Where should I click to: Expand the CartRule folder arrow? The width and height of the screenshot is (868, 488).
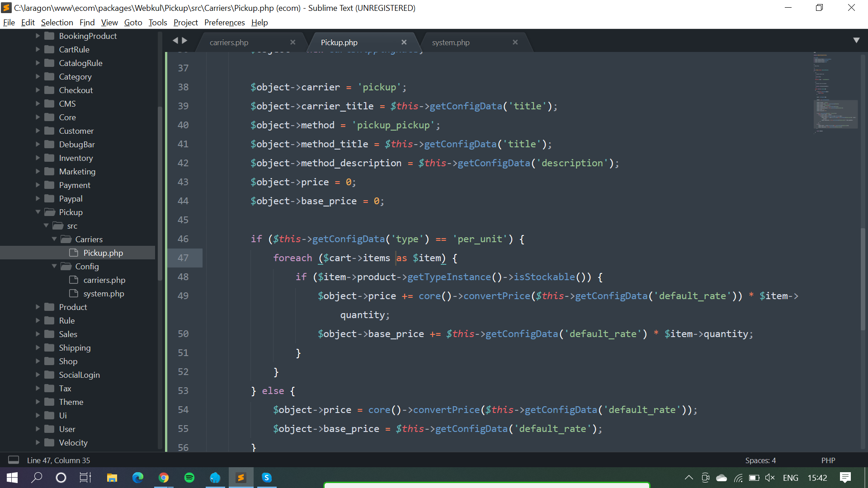click(38, 49)
